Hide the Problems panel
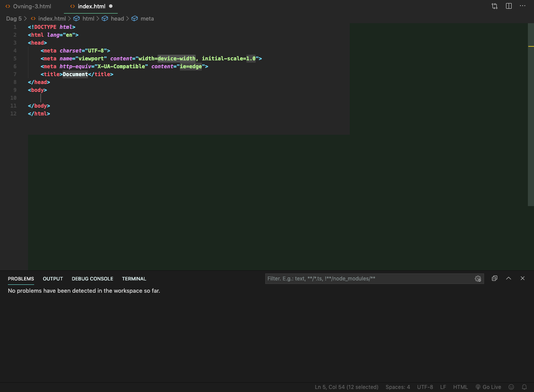534x392 pixels. pos(522,278)
